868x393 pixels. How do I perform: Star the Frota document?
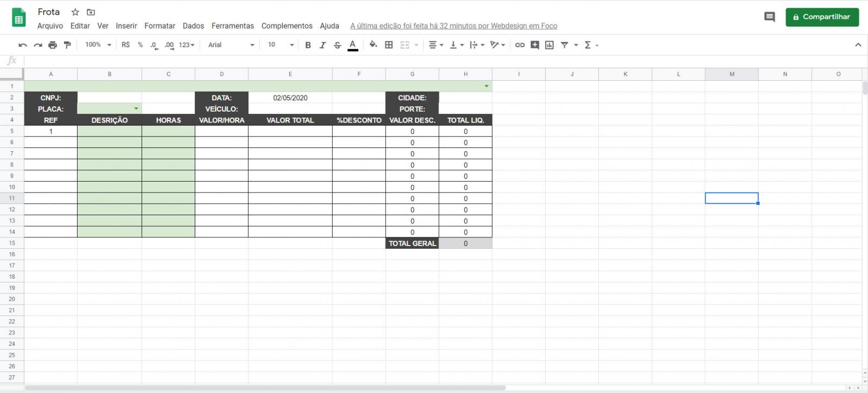coord(75,12)
